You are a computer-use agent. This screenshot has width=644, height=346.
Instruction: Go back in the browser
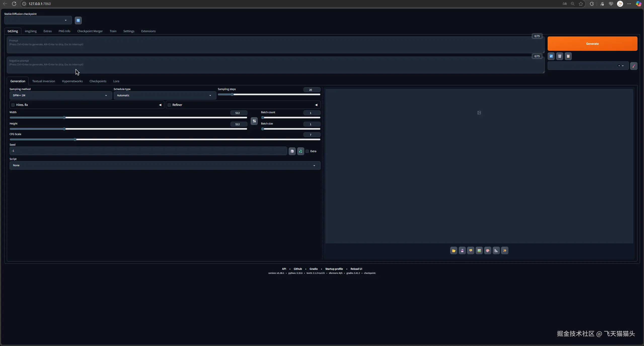click(5, 4)
